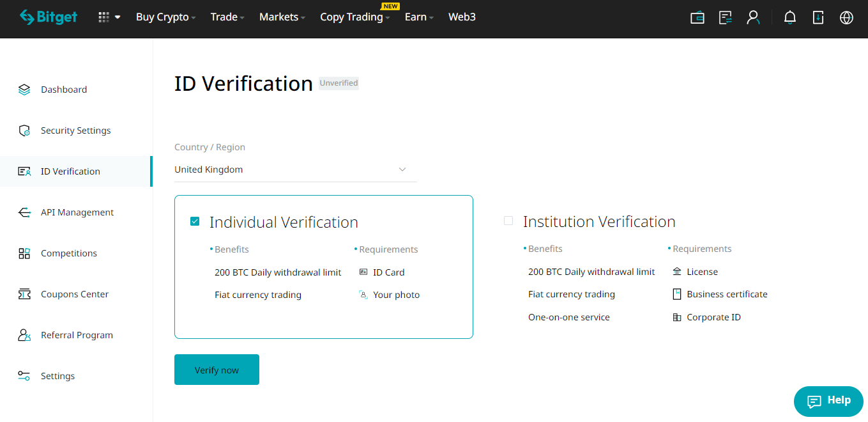This screenshot has height=422, width=868.
Task: Open the notifications bell icon
Action: [790, 18]
